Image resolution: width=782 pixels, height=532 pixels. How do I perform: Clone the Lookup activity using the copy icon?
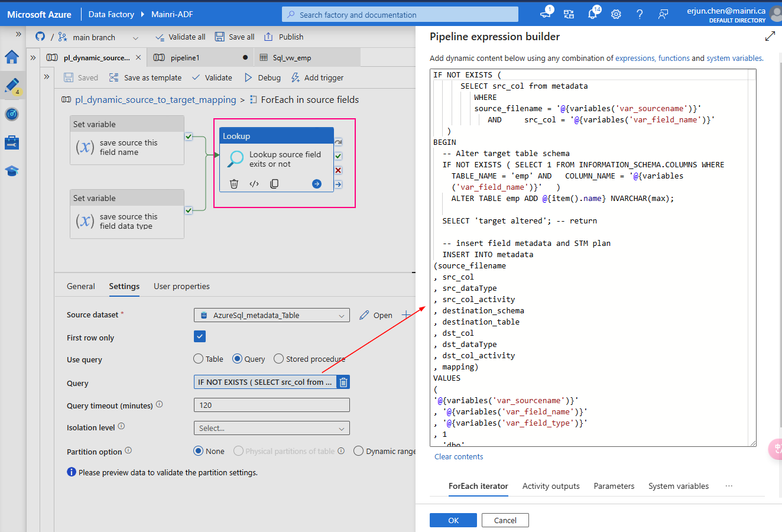click(274, 184)
